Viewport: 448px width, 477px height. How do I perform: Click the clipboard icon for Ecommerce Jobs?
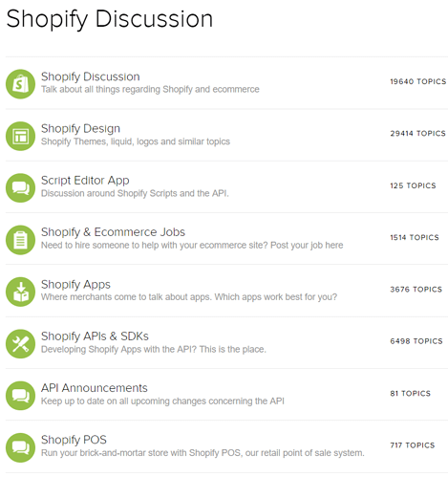pos(20,240)
